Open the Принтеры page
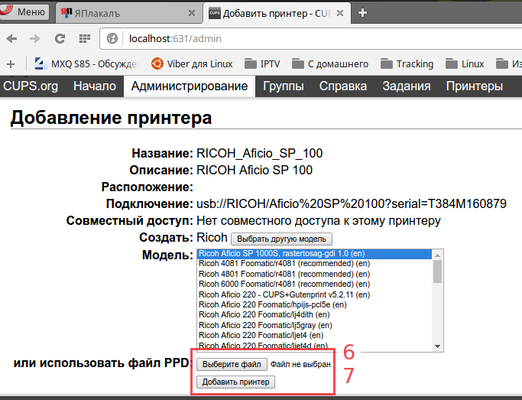This screenshot has height=400, width=522. click(x=474, y=86)
